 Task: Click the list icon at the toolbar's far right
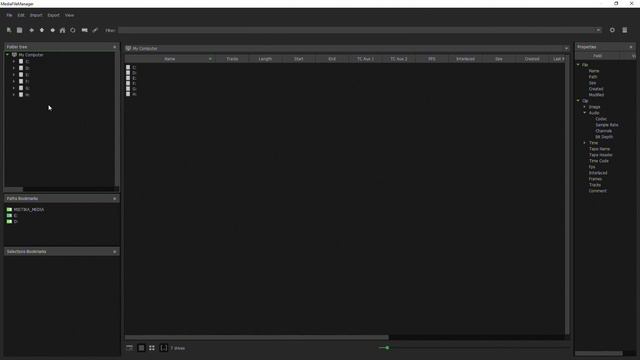pos(624,30)
